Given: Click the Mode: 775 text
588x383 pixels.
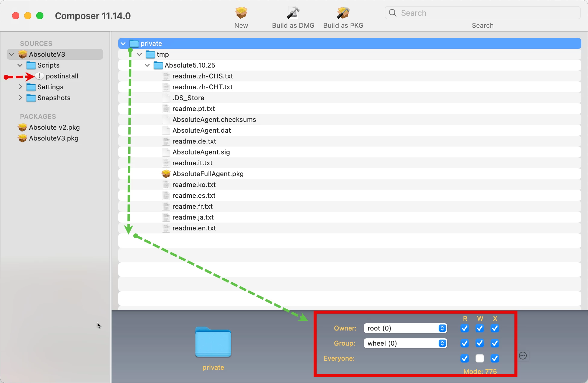Looking at the screenshot, I should tap(480, 371).
